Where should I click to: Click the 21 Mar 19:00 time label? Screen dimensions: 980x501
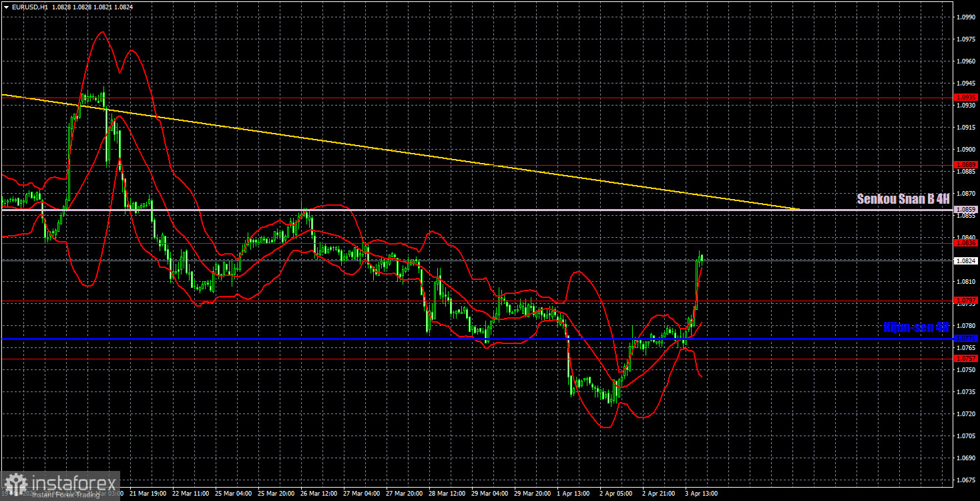coord(148,494)
